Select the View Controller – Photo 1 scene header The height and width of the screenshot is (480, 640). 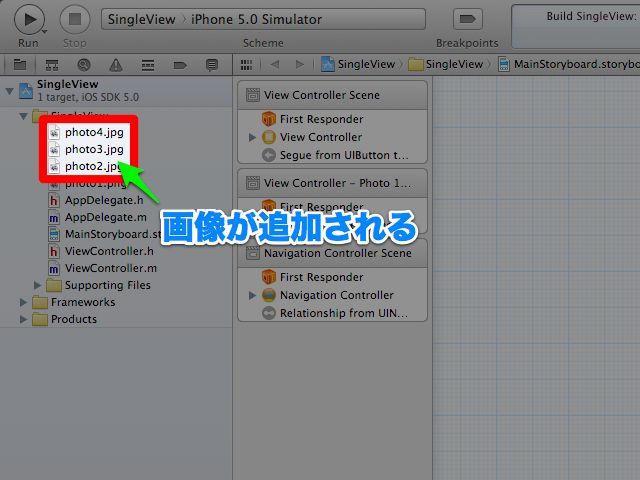click(333, 183)
